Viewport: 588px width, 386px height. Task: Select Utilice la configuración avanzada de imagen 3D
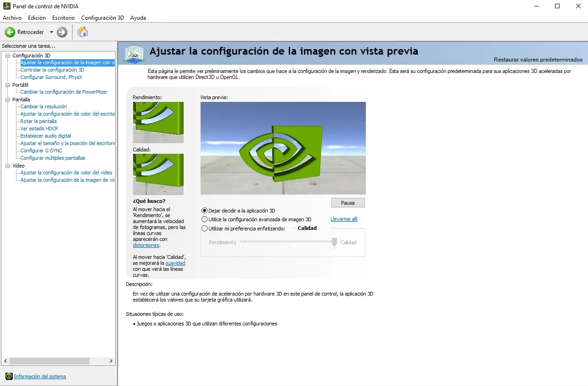(x=205, y=219)
